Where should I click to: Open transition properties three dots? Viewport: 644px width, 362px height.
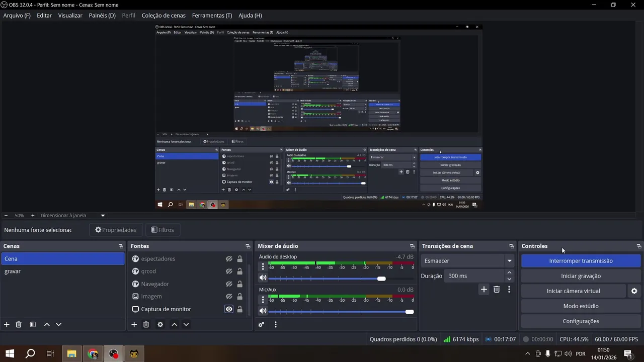coord(509,289)
